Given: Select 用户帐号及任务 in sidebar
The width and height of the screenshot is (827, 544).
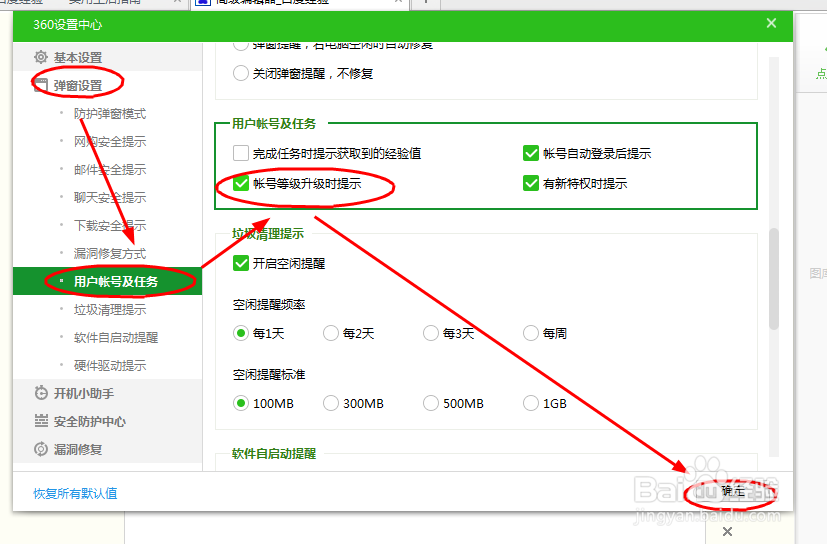Looking at the screenshot, I should point(108,281).
